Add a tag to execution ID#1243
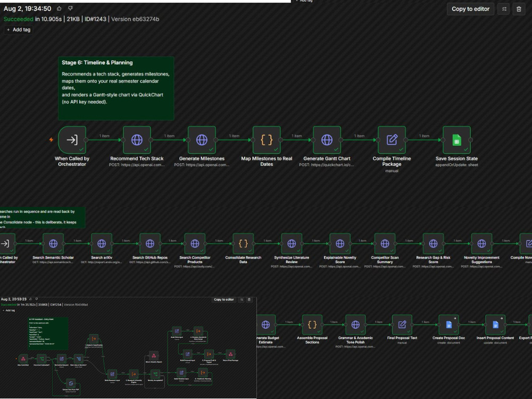Screen dimensions: 532x399 (x=18, y=30)
